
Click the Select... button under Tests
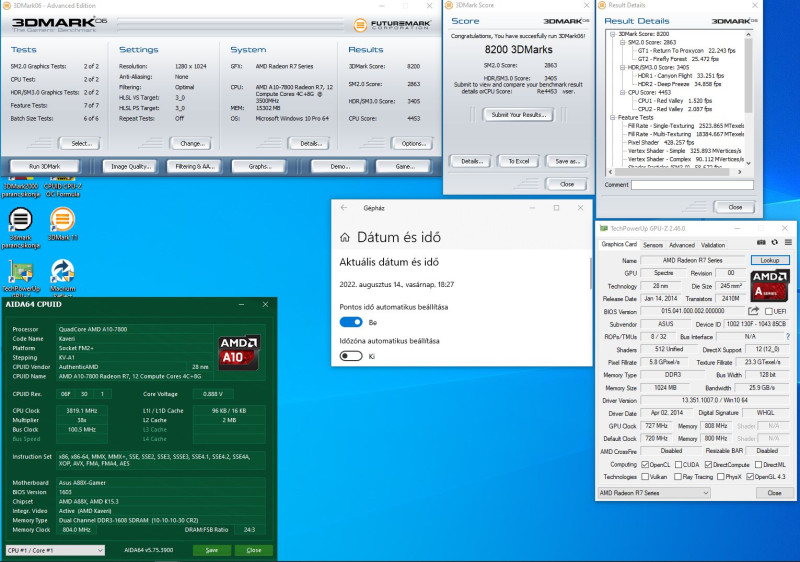pyautogui.click(x=81, y=143)
